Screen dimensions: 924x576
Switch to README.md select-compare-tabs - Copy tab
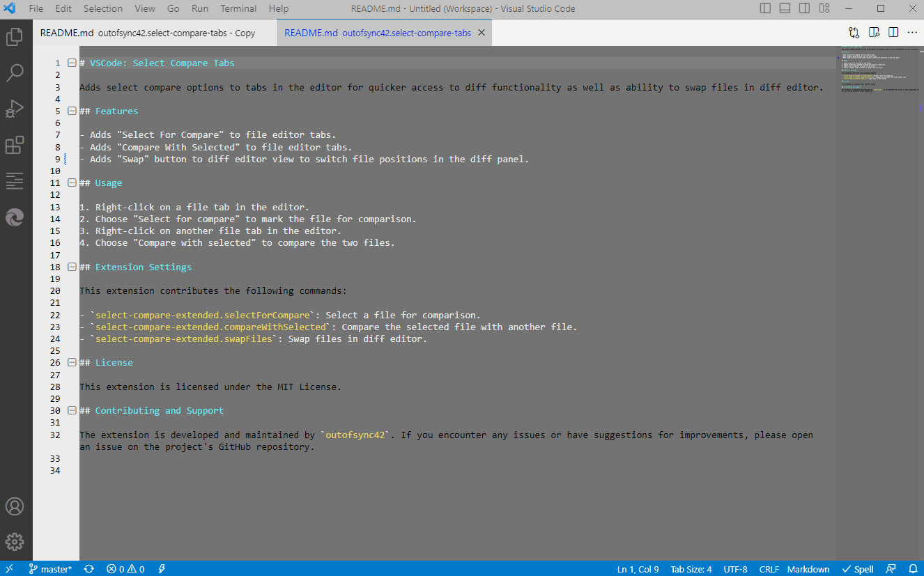[x=155, y=33]
